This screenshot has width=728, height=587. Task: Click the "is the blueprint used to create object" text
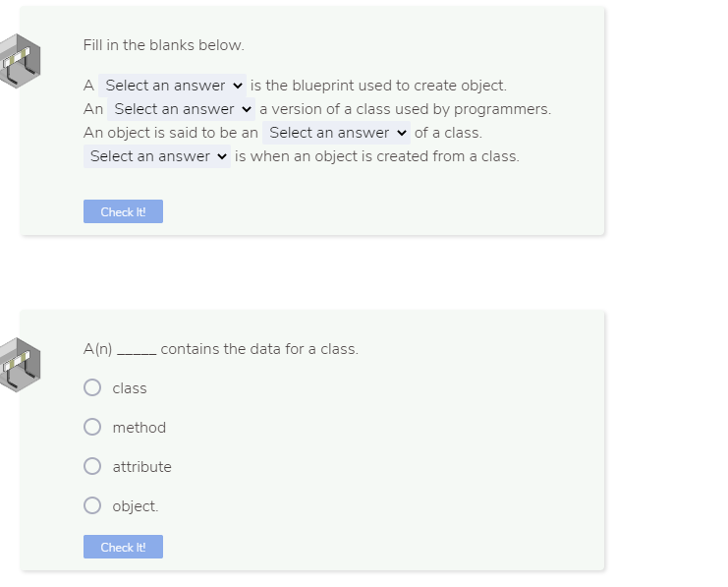pyautogui.click(x=379, y=86)
